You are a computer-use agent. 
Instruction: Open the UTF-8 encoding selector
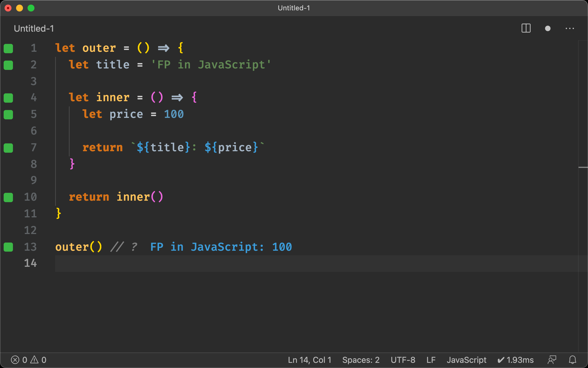403,360
